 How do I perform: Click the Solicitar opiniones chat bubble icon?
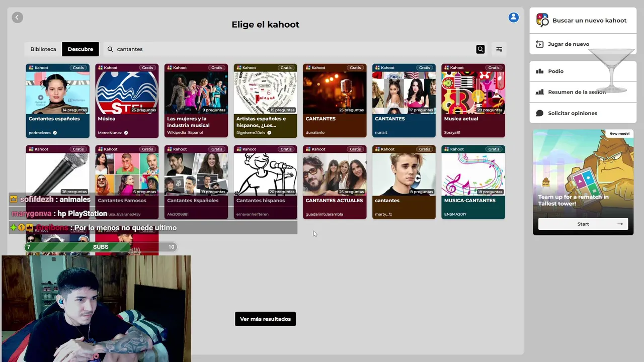(540, 113)
